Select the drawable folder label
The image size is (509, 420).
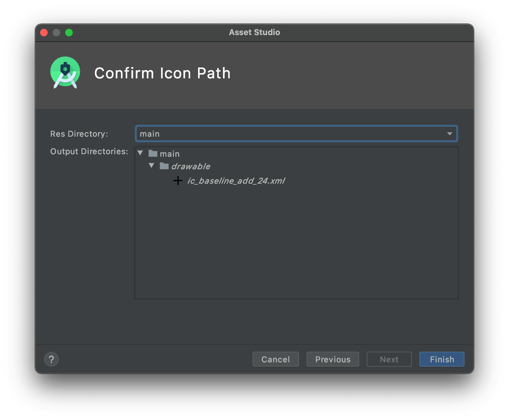[x=191, y=166]
